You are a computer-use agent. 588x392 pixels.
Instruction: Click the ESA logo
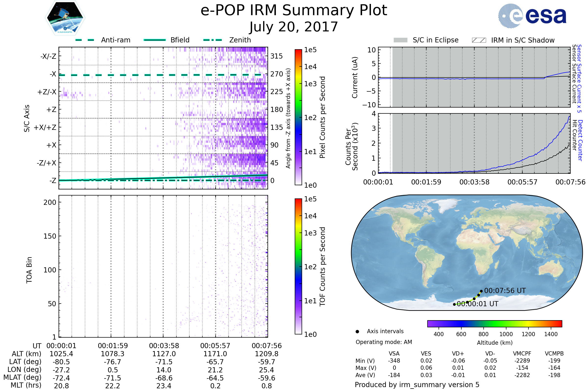click(532, 16)
